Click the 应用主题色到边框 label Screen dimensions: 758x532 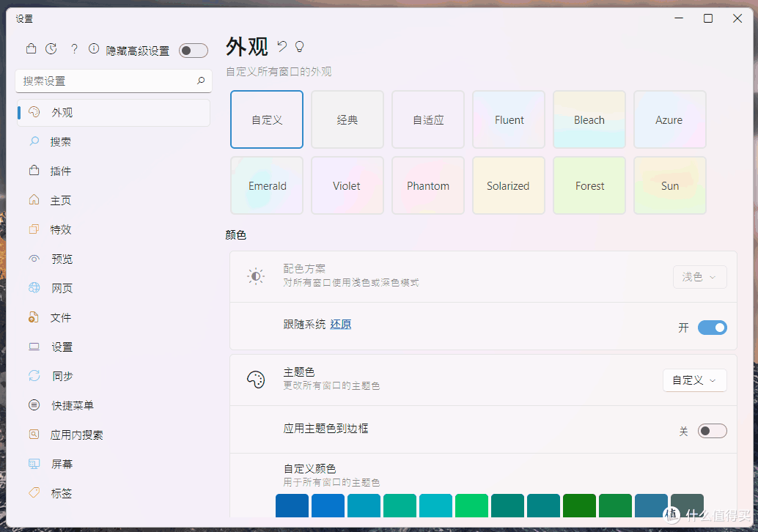coord(325,429)
